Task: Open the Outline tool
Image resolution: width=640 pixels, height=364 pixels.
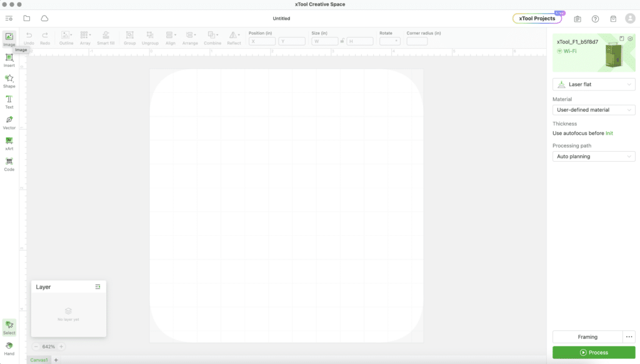Action: pos(66,38)
